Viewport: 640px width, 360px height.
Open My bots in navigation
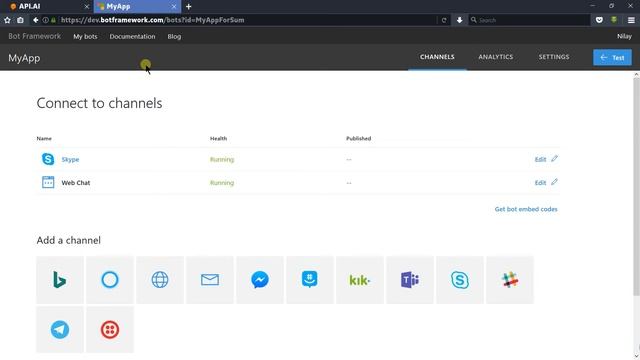coord(85,36)
